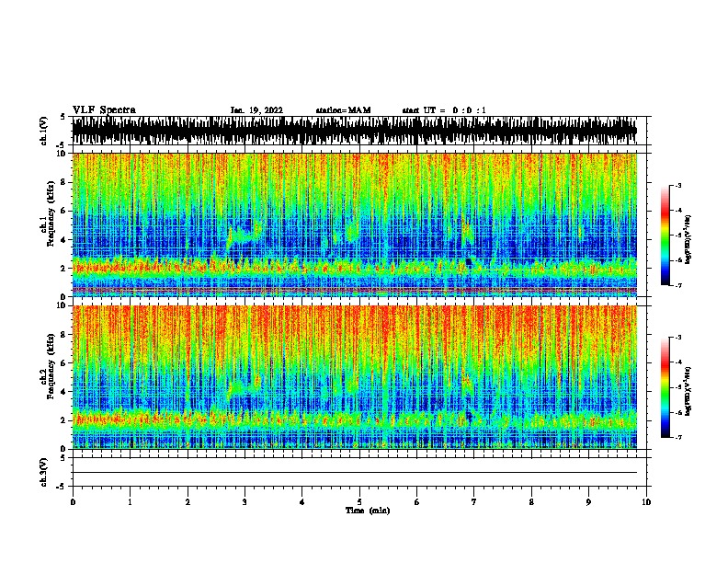
Task: Click the "ch.3(V)" axis label
Action: click(x=44, y=472)
